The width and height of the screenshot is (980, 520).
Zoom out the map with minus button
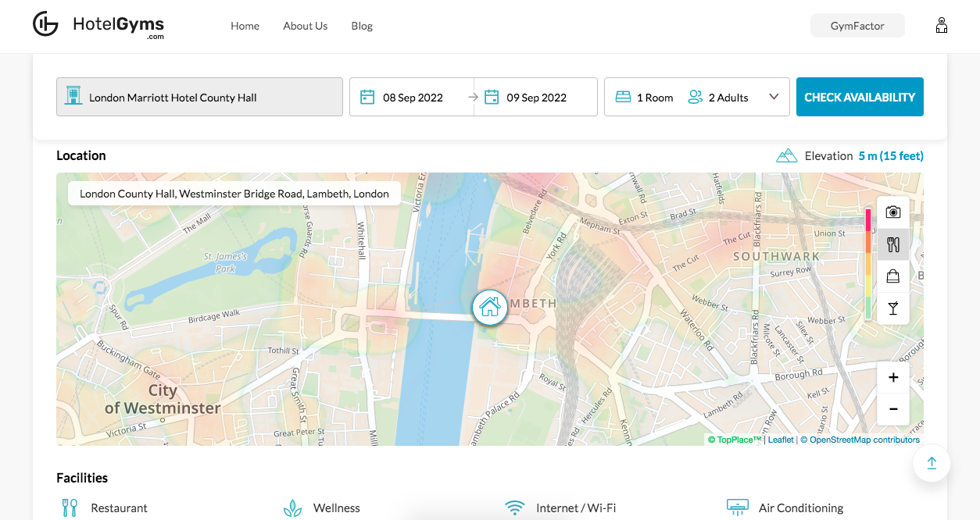pyautogui.click(x=893, y=409)
